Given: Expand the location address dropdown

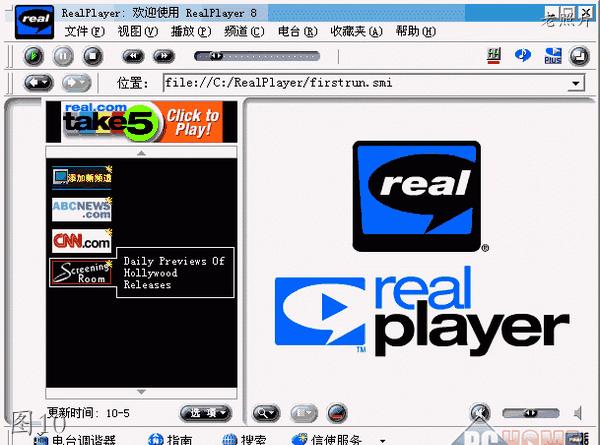Looking at the screenshot, I should click(x=576, y=83).
